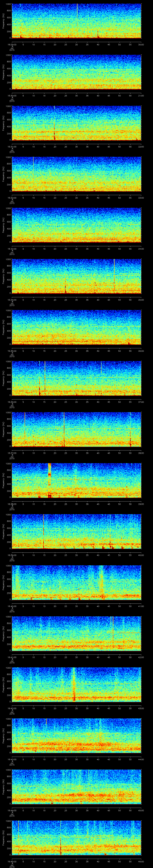This screenshot has height=868, width=153.
Task: Click the Frequency (Hz) axis title of the 16:29:00 panel
Action: pyautogui.click(x=3, y=21)
